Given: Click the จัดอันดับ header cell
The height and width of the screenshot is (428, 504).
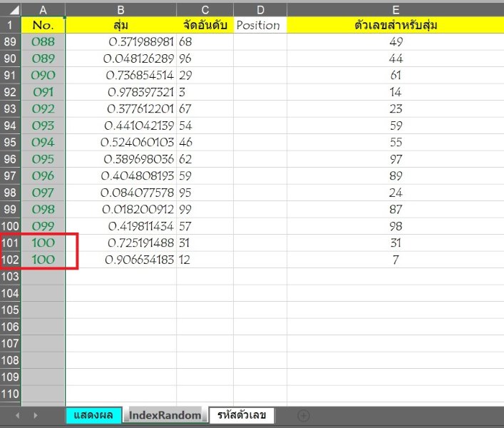Looking at the screenshot, I should pyautogui.click(x=205, y=25).
